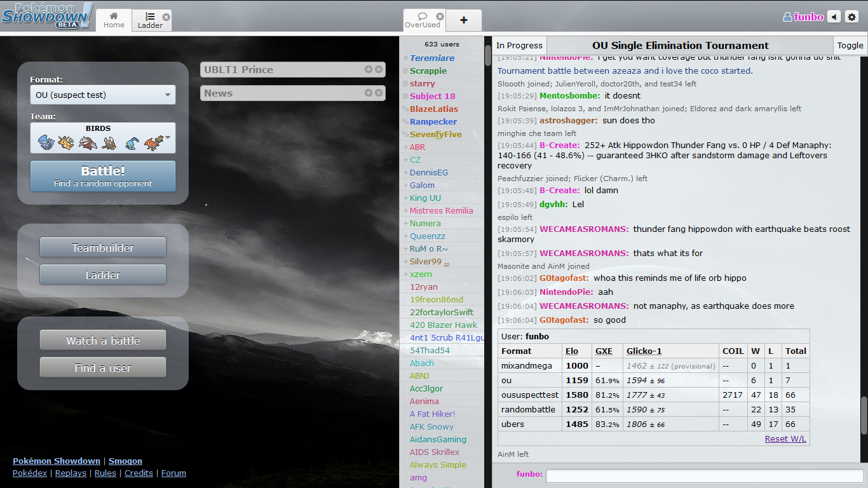The height and width of the screenshot is (488, 868).
Task: Click the Pokémon Showdown logo
Action: pos(47,15)
